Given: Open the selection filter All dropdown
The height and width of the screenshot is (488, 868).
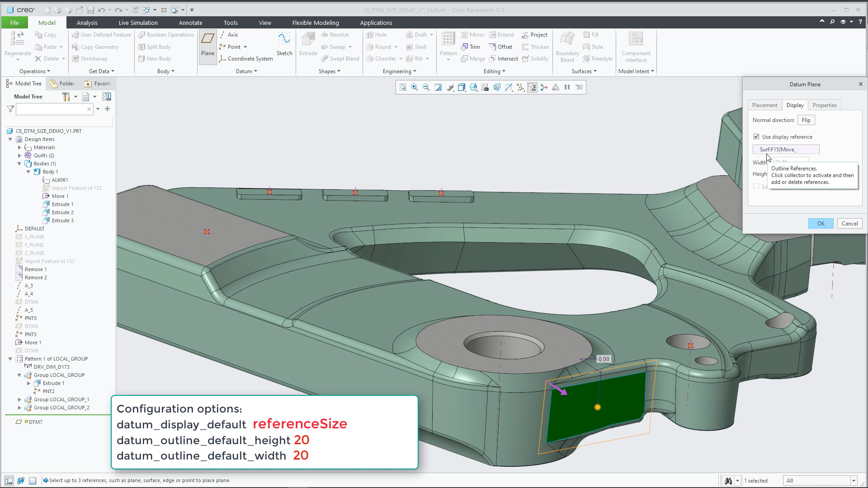Looking at the screenshot, I should click(x=854, y=480).
